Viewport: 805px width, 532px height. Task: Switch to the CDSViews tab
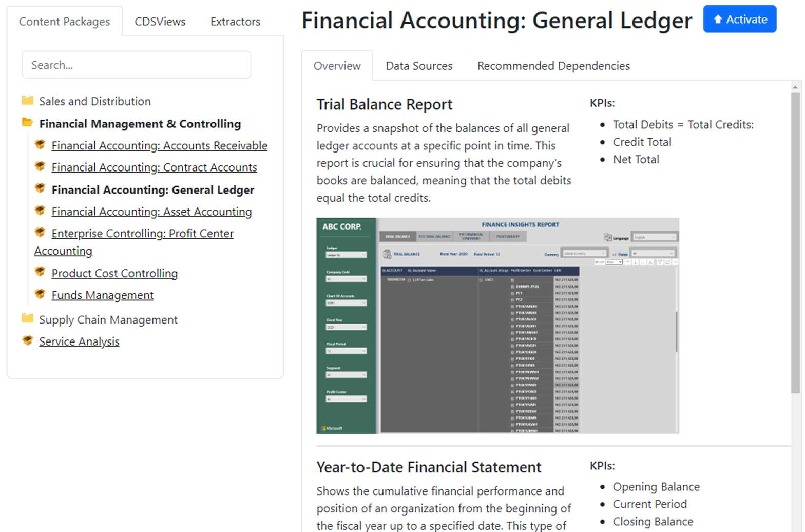tap(160, 22)
